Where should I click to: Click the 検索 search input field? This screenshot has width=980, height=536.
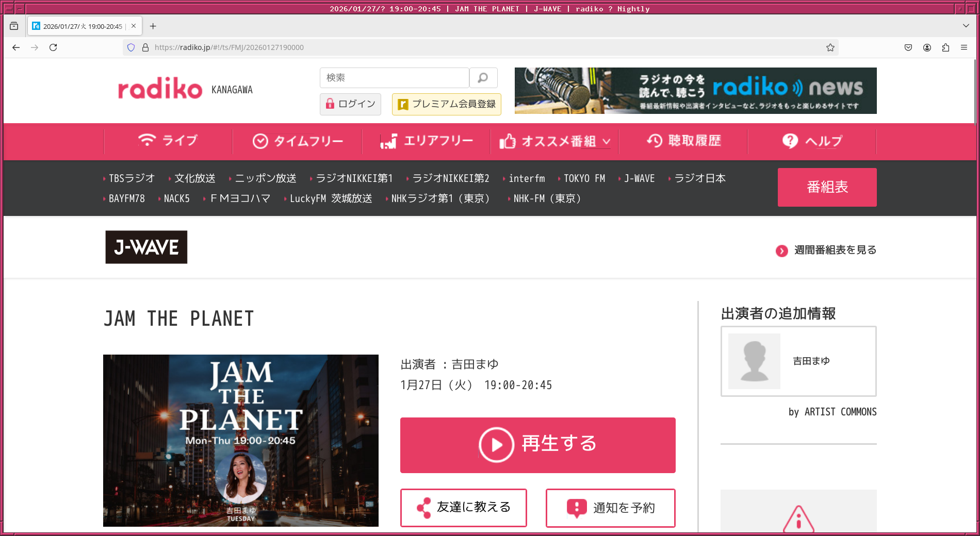click(x=394, y=78)
